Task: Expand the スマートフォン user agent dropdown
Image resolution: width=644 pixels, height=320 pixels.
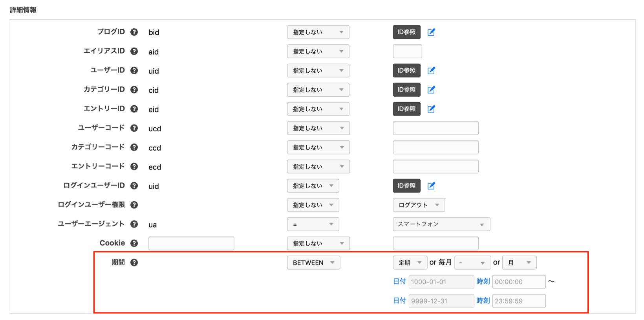Action: point(441,224)
